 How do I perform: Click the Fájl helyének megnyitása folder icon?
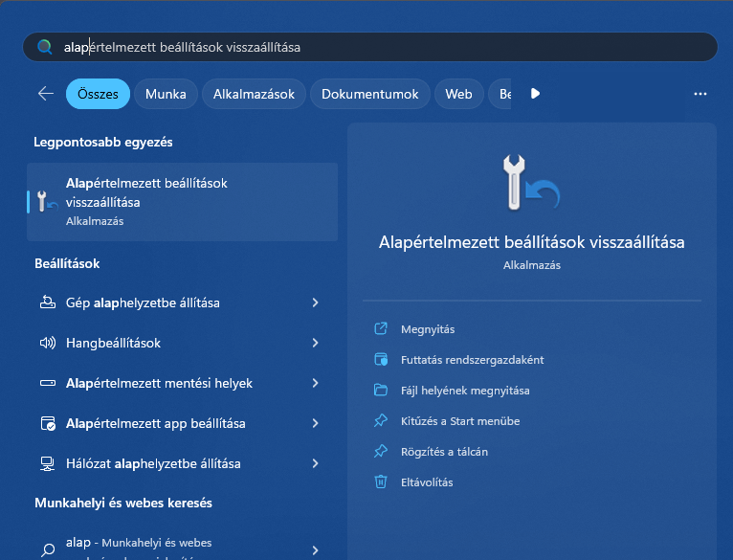pyautogui.click(x=381, y=391)
